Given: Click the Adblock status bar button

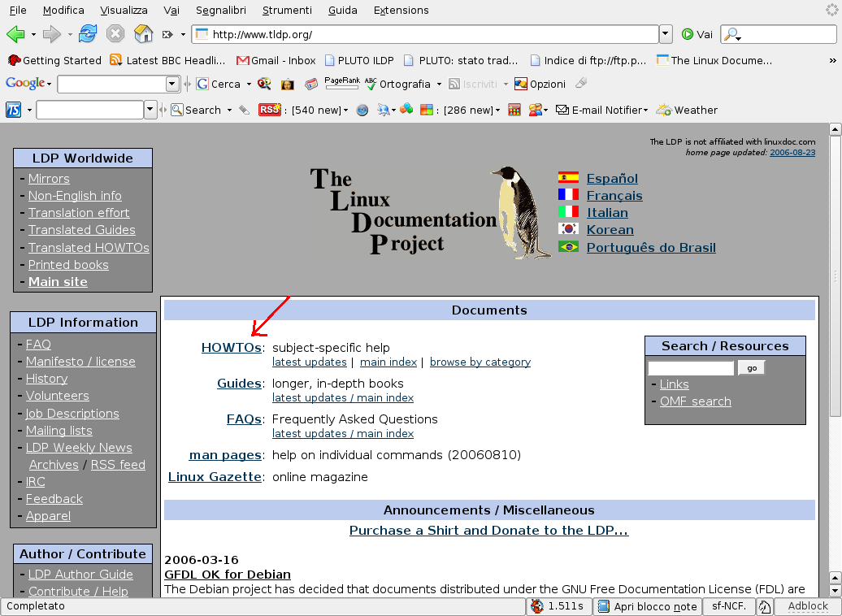Looking at the screenshot, I should coord(807,606).
